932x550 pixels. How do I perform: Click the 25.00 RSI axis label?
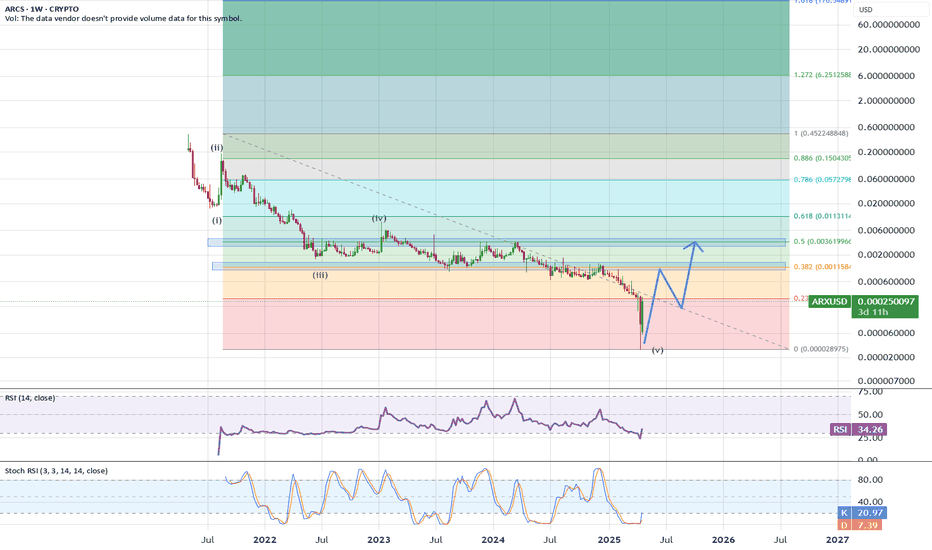click(870, 438)
